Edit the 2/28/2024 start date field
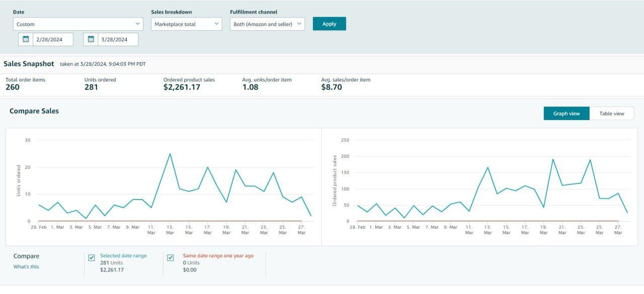This screenshot has width=644, height=294. pyautogui.click(x=52, y=39)
